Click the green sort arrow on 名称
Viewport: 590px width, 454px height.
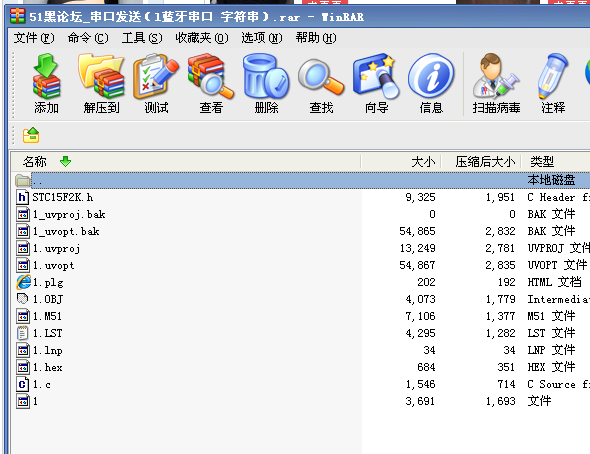coord(65,162)
